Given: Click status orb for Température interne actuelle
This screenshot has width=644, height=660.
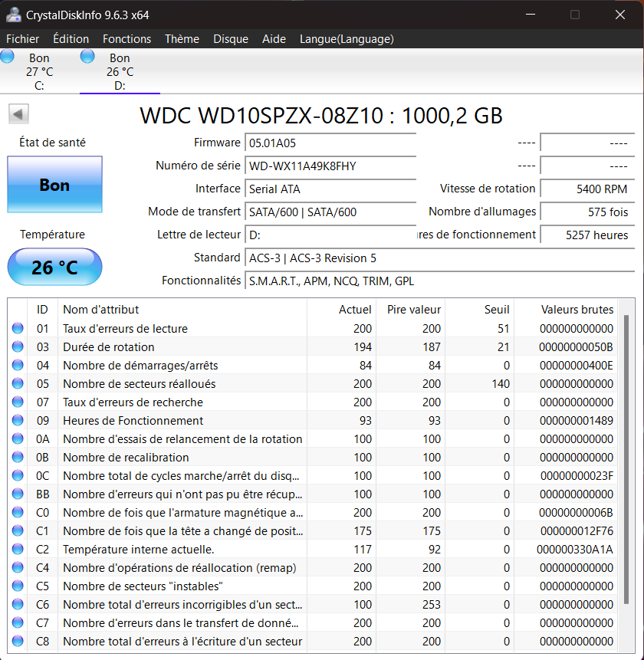Looking at the screenshot, I should click(x=18, y=549).
